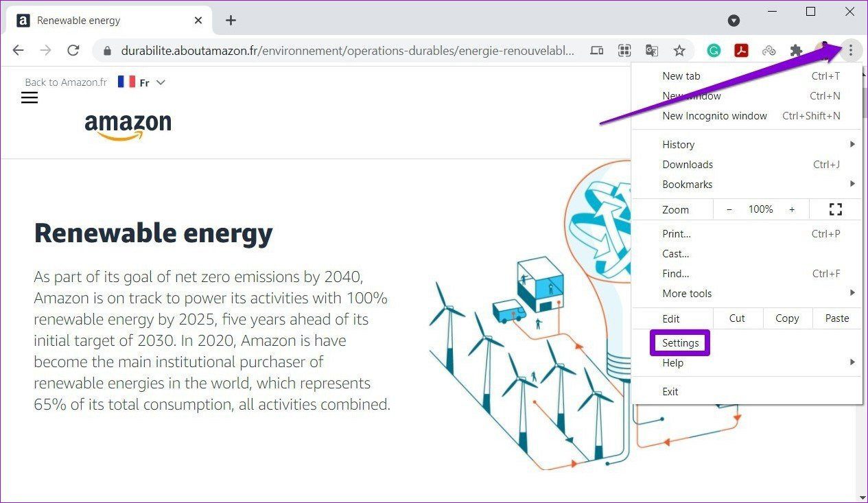This screenshot has width=868, height=503.
Task: Click Paste in the Edit row
Action: pyautogui.click(x=837, y=318)
